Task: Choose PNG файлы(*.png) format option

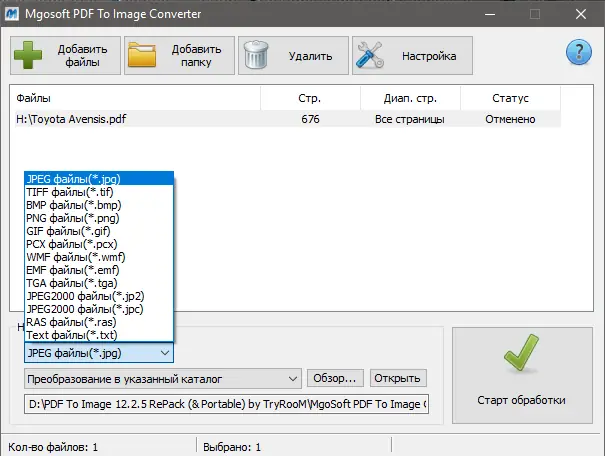Action: 99,218
